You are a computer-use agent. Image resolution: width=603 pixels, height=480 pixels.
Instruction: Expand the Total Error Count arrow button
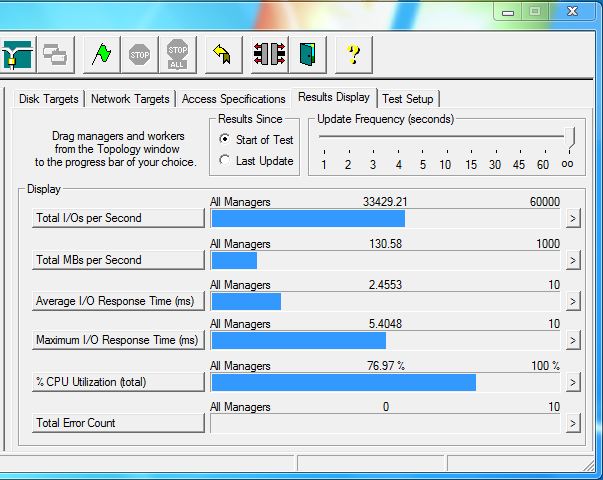click(x=573, y=423)
